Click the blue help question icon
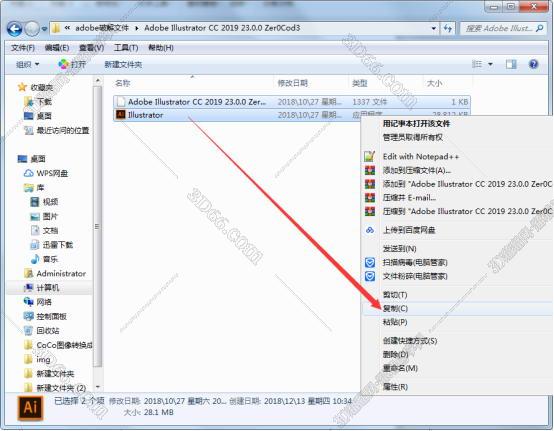554x431 pixels. point(534,64)
